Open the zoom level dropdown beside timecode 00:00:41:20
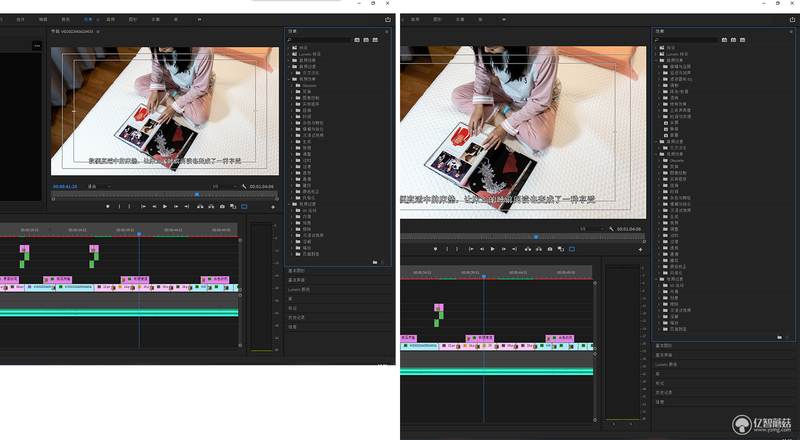Image resolution: width=800 pixels, height=440 pixels. (99, 186)
